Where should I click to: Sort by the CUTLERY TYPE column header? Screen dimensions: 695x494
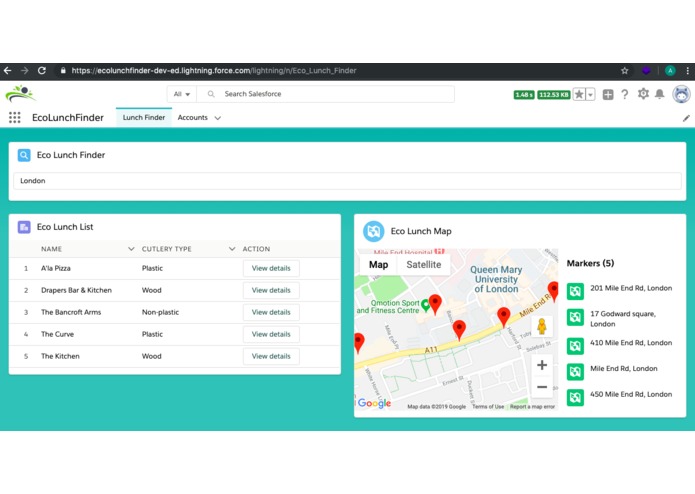(x=167, y=249)
